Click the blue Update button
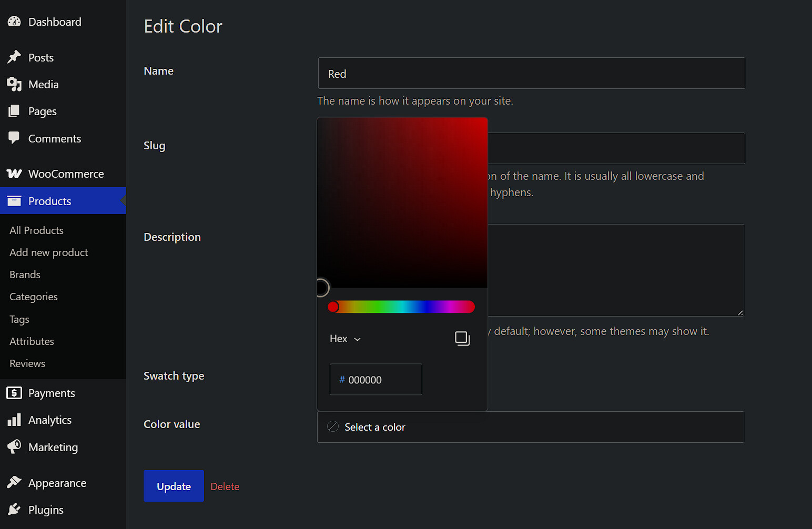 174,486
